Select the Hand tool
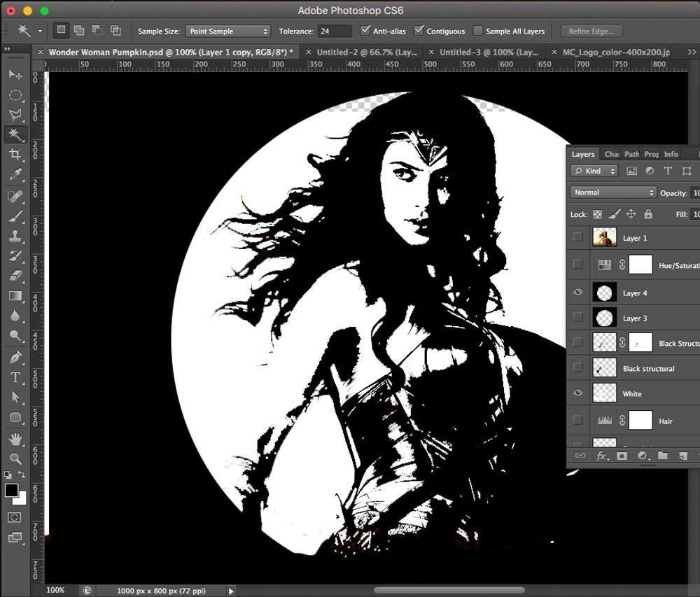Image resolution: width=700 pixels, height=597 pixels. tap(15, 440)
